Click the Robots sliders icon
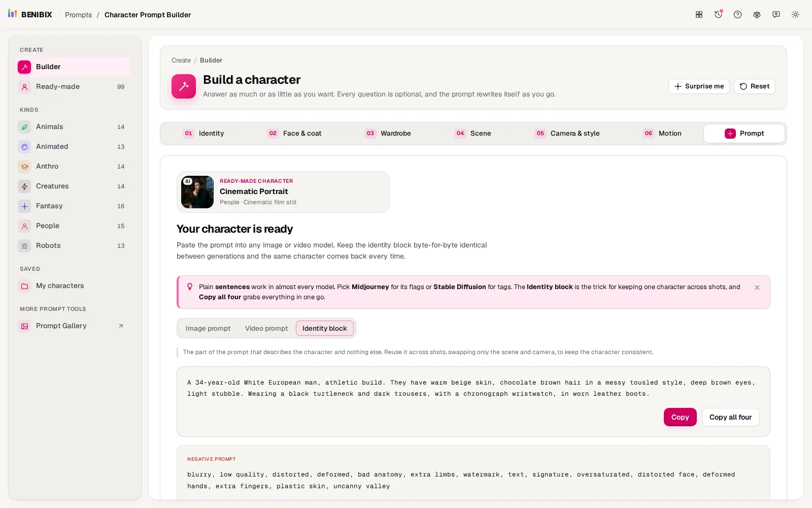 click(x=24, y=246)
